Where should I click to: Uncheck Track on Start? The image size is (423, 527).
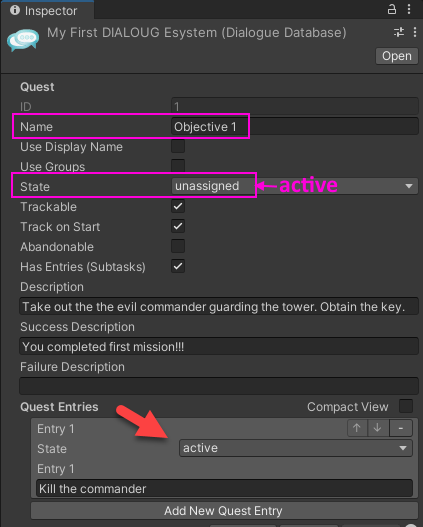coord(178,226)
